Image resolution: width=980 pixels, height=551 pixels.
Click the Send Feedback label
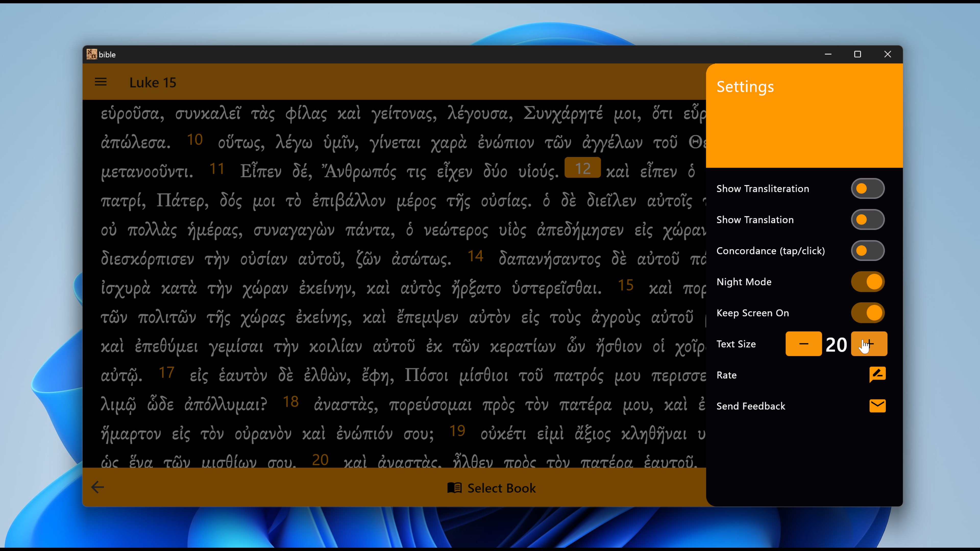tap(751, 406)
